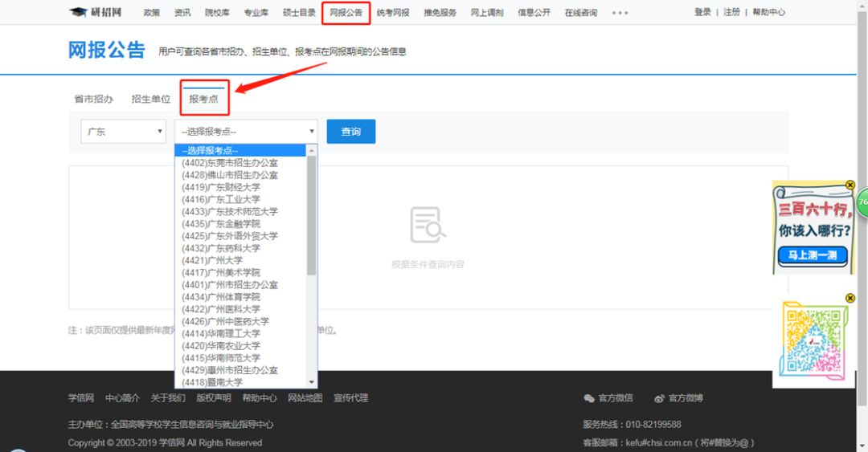This screenshot has height=452, width=868.
Task: Go to the 专业库 section
Action: [x=256, y=13]
